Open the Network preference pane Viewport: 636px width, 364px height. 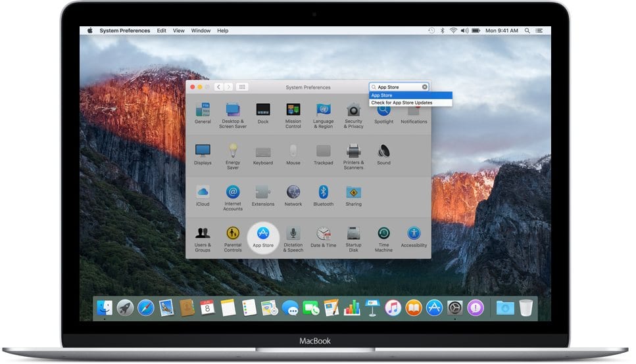293,196
